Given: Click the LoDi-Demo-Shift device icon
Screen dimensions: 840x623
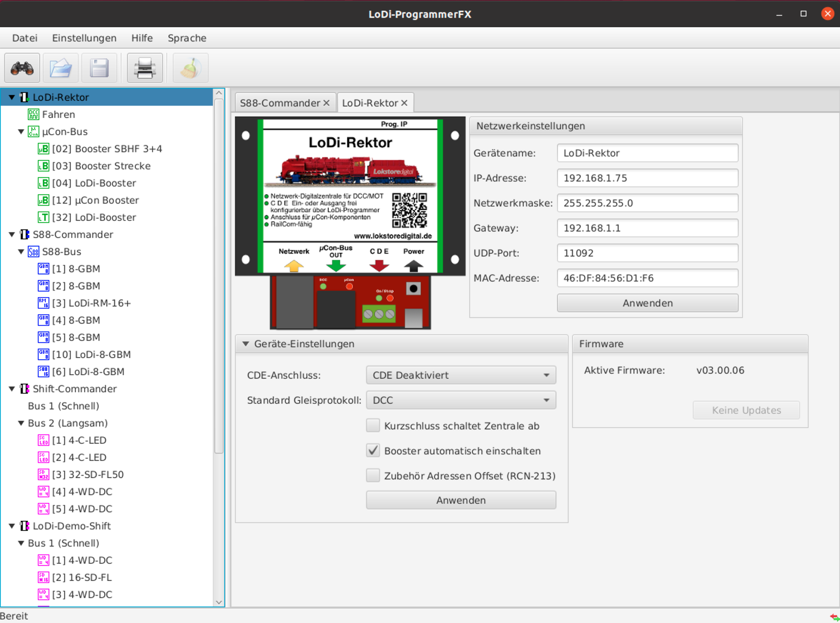Looking at the screenshot, I should pos(25,526).
